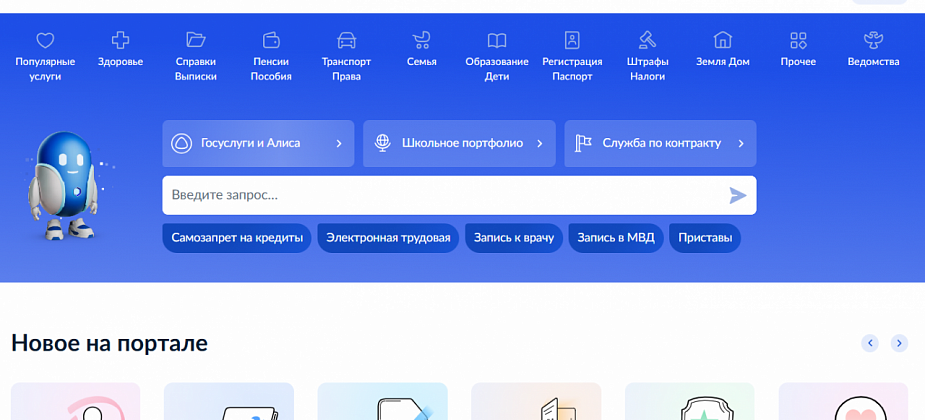Click the Справки Выписки label
The width and height of the screenshot is (925, 420).
coord(196,69)
